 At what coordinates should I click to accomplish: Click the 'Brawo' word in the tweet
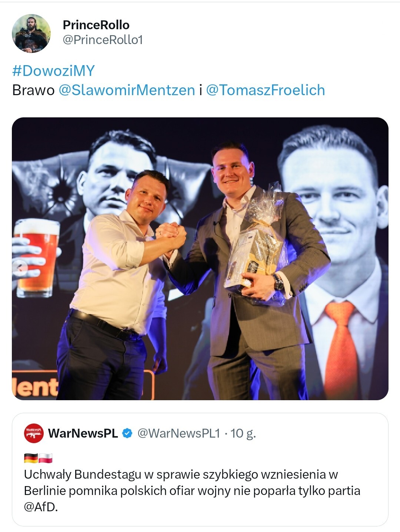click(33, 90)
